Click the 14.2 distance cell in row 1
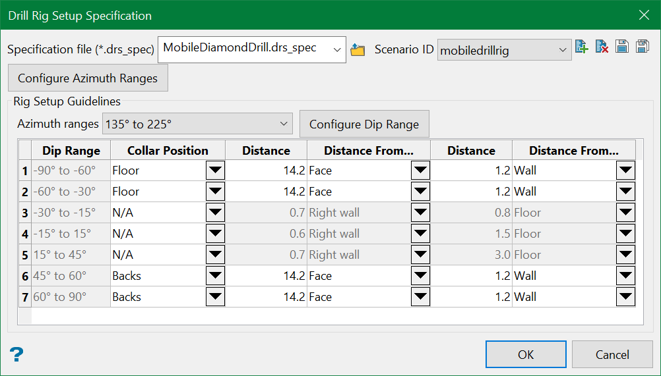The height and width of the screenshot is (376, 661). point(266,170)
